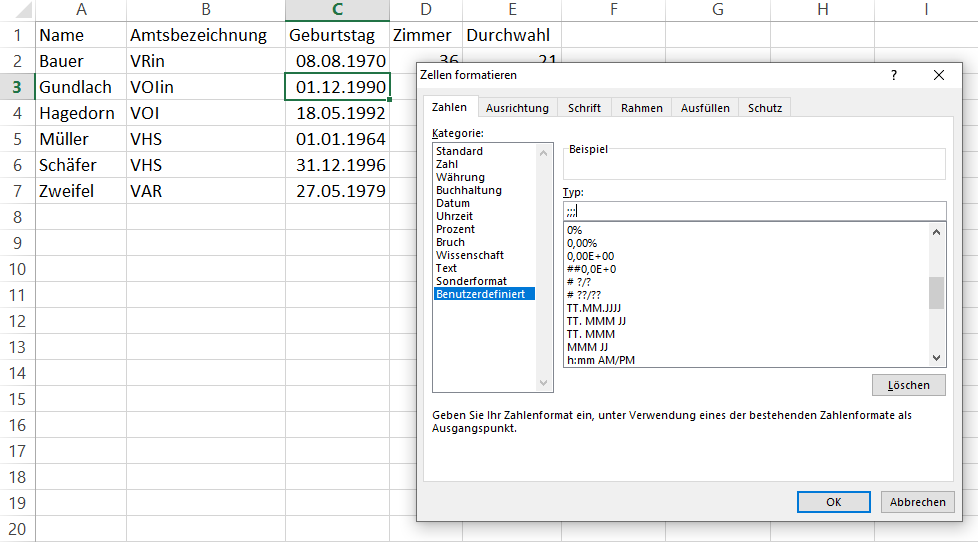Select the TT.MM.JJJJ format type

click(x=592, y=308)
